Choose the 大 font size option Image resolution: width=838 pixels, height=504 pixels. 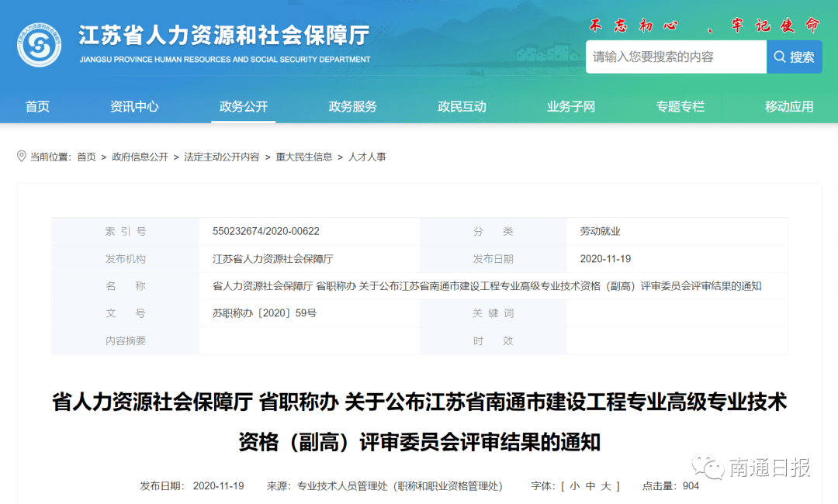608,486
